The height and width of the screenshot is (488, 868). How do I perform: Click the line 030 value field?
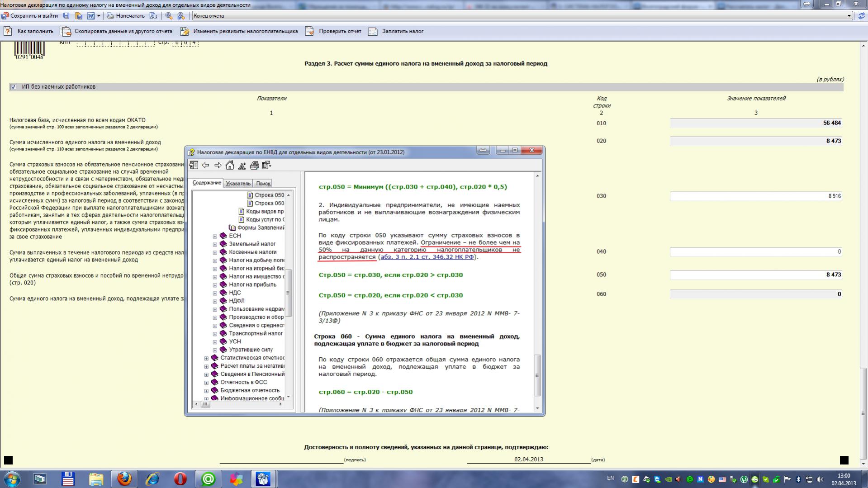pyautogui.click(x=755, y=196)
